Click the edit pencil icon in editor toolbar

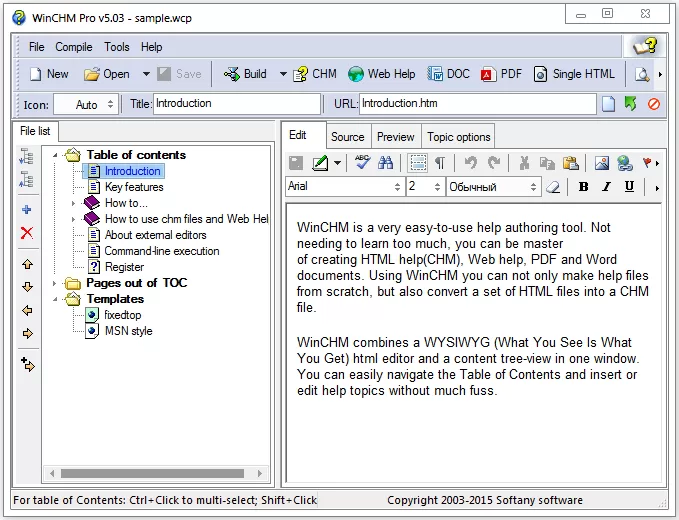coord(320,163)
